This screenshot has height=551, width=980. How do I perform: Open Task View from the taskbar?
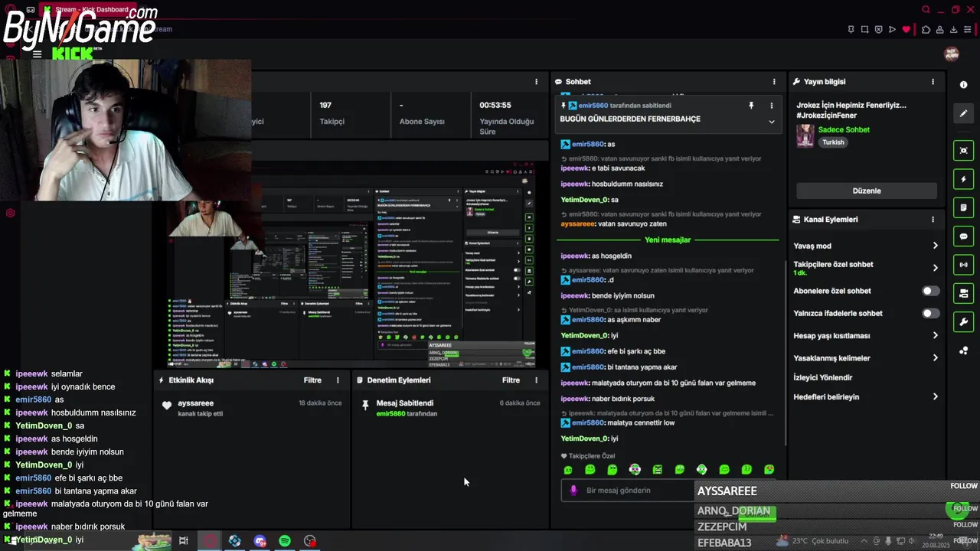pos(184,541)
